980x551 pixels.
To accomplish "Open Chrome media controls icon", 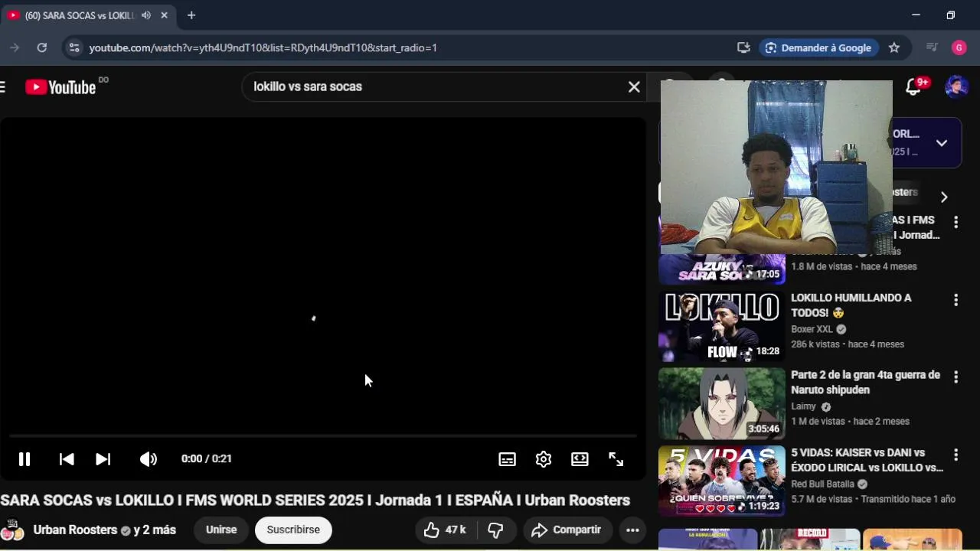I will [932, 47].
